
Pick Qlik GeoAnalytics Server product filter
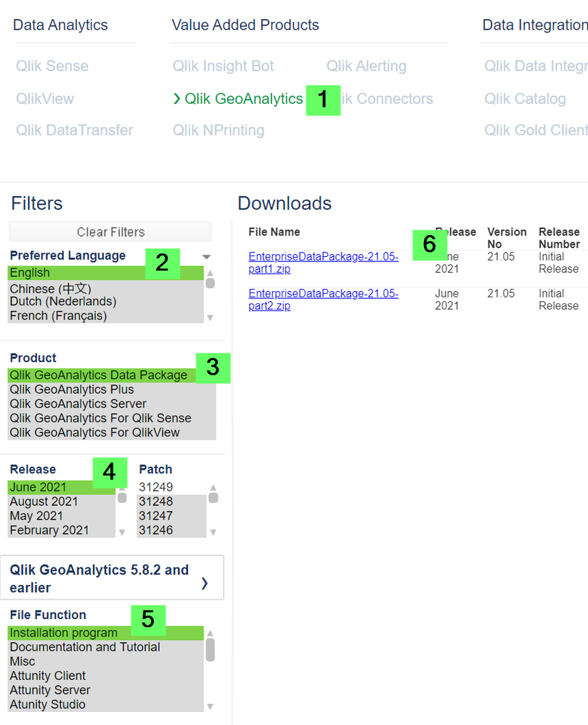tap(78, 404)
